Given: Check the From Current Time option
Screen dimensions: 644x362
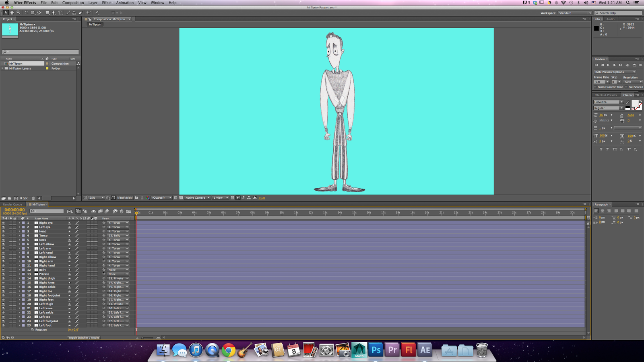Looking at the screenshot, I should coord(595,87).
